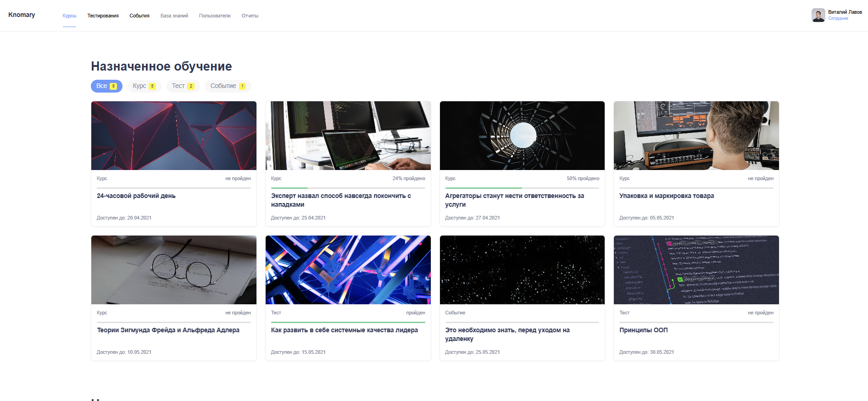Open the Пользователи section
868x401 pixels.
click(x=215, y=16)
